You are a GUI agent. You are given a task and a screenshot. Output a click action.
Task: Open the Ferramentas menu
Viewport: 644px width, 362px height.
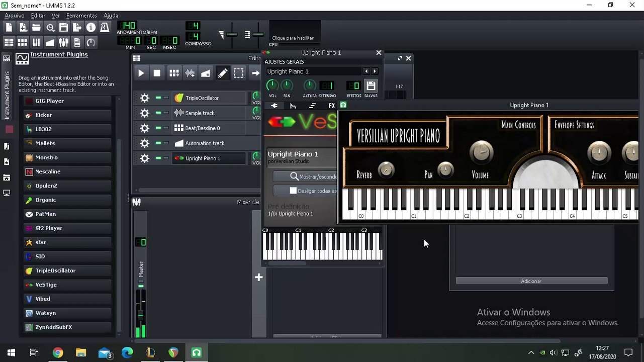coord(81,16)
